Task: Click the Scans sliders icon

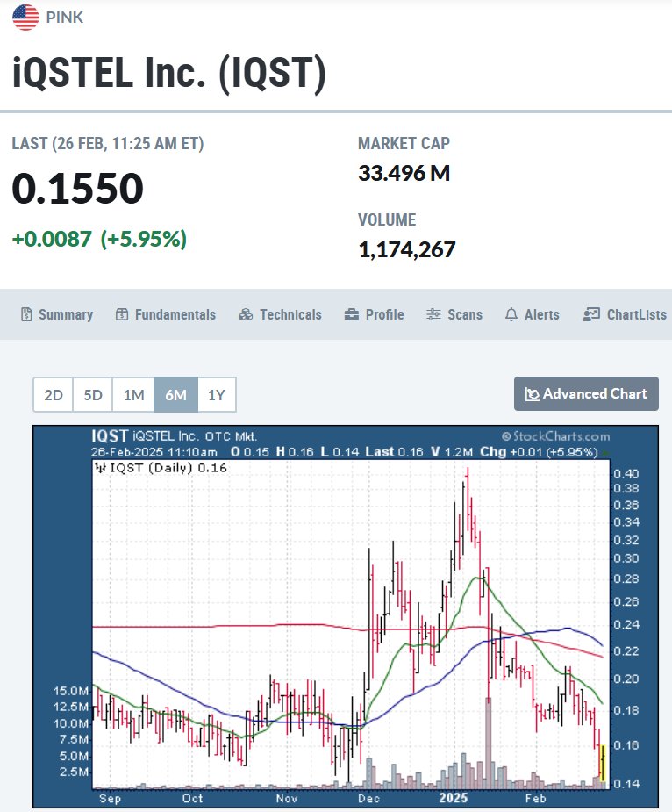Action: (x=433, y=314)
